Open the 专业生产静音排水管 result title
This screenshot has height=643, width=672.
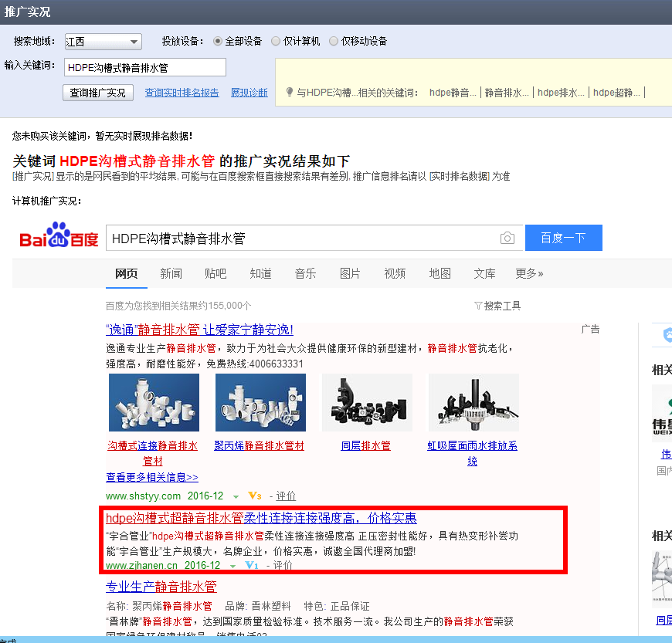click(x=161, y=587)
